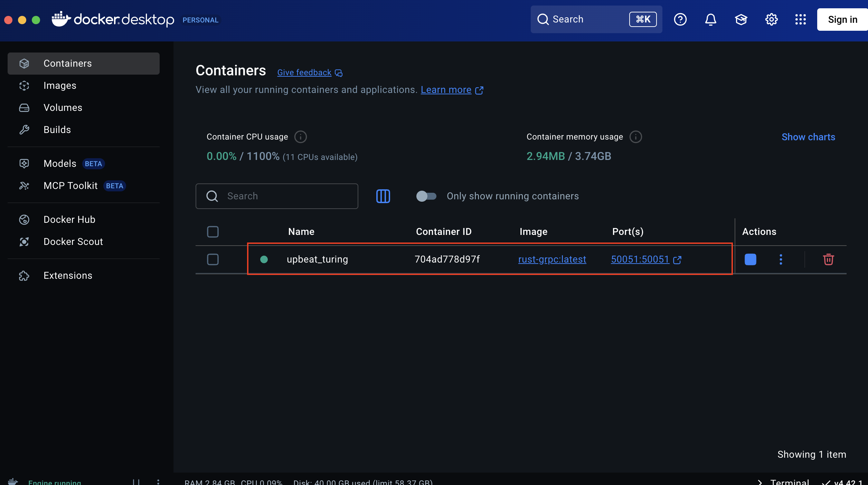
Task: Click Show charts
Action: [x=809, y=137]
